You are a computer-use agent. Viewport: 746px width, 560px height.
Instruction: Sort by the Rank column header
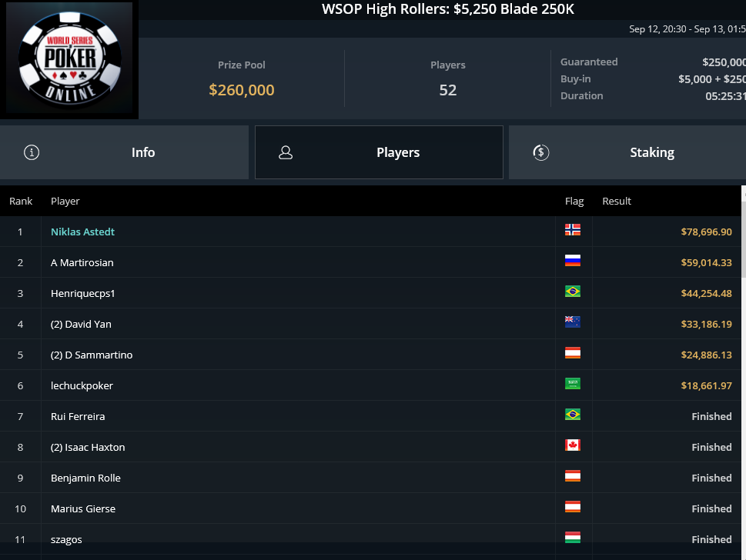click(x=21, y=201)
